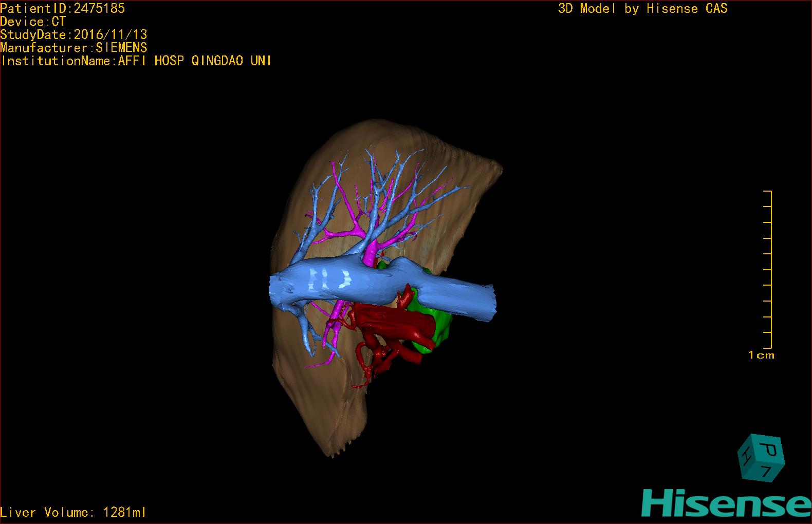Image resolution: width=812 pixels, height=524 pixels.
Task: Click the "Device:CT" overlay text
Action: coord(33,22)
